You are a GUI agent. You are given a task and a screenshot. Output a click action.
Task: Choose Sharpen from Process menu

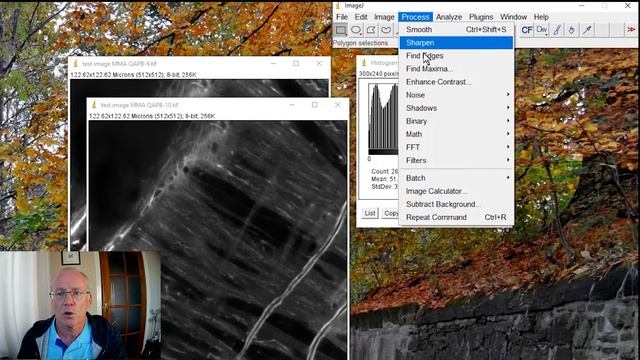456,42
